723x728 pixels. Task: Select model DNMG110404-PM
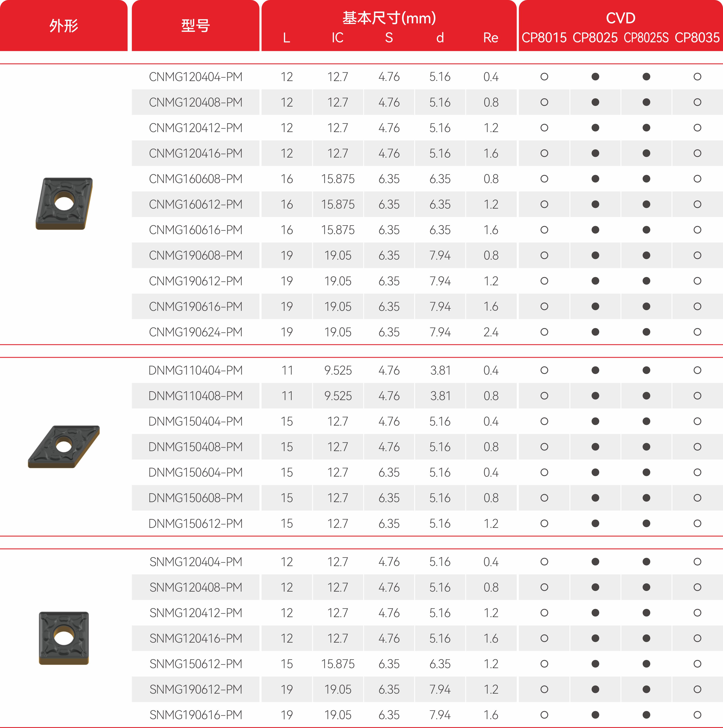(196, 370)
